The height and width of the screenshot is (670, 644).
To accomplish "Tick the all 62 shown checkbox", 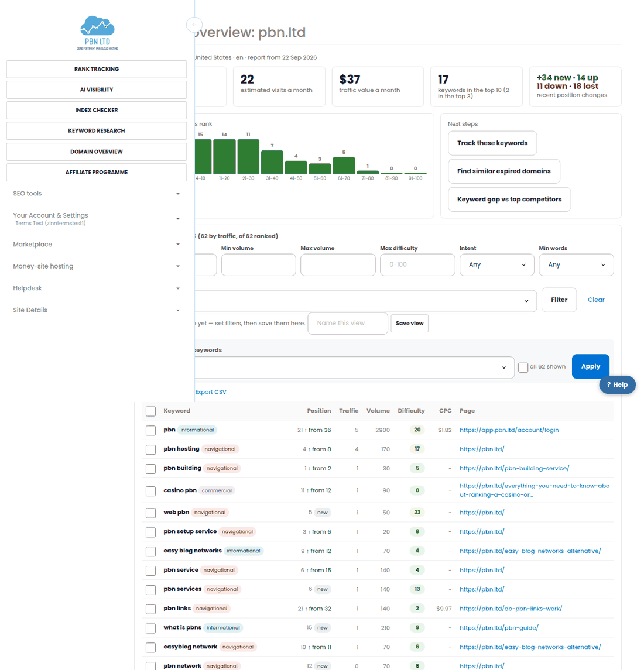I will [x=523, y=367].
